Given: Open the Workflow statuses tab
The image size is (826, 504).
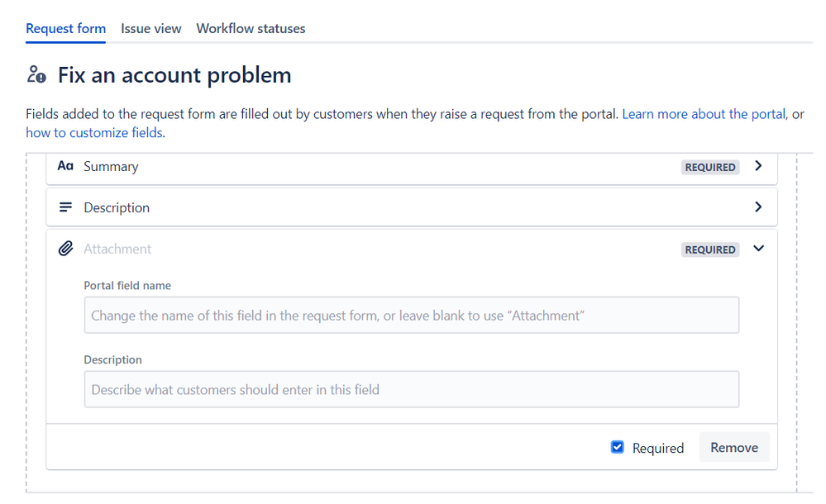Looking at the screenshot, I should (x=251, y=28).
